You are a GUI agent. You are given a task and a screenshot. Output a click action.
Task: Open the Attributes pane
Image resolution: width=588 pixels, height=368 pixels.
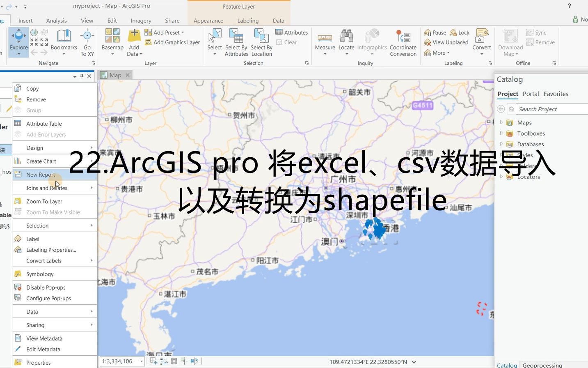click(x=292, y=32)
